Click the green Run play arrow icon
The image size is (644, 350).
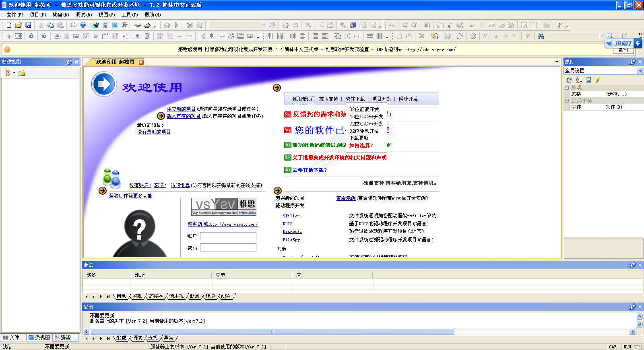coord(177,25)
